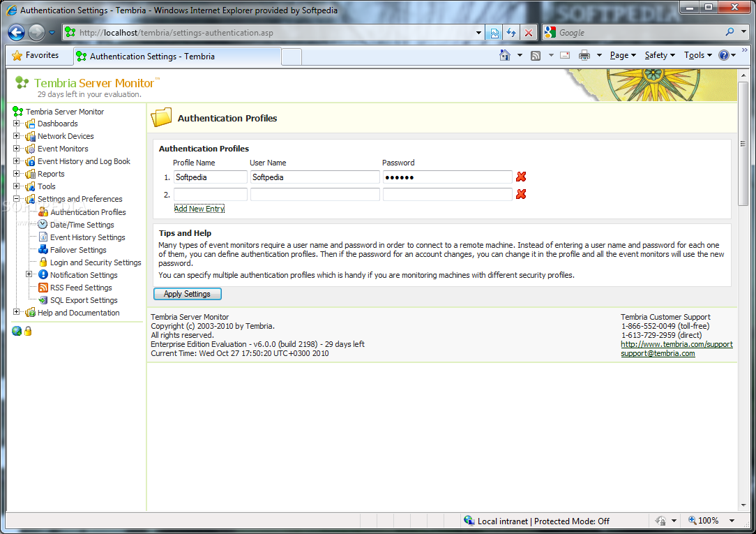Open the Help question mark menu
This screenshot has height=534, width=756.
[727, 55]
